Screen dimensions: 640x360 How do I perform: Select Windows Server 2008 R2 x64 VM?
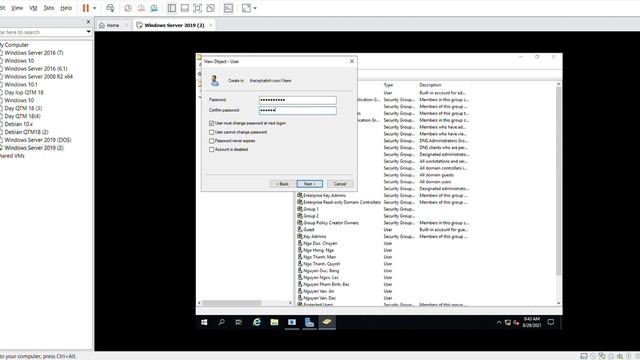[x=38, y=76]
